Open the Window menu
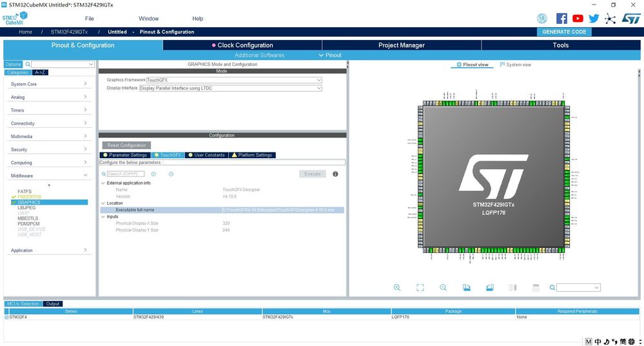The width and height of the screenshot is (644, 346). pos(149,19)
